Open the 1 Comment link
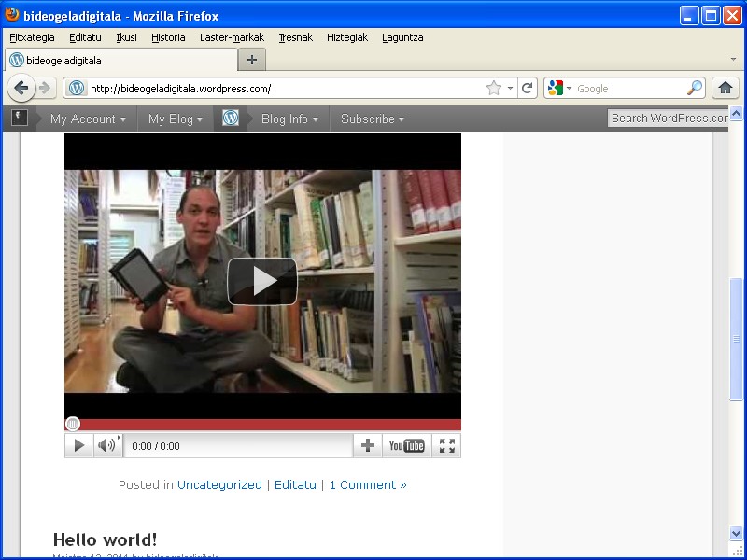The image size is (747, 560). click(368, 484)
